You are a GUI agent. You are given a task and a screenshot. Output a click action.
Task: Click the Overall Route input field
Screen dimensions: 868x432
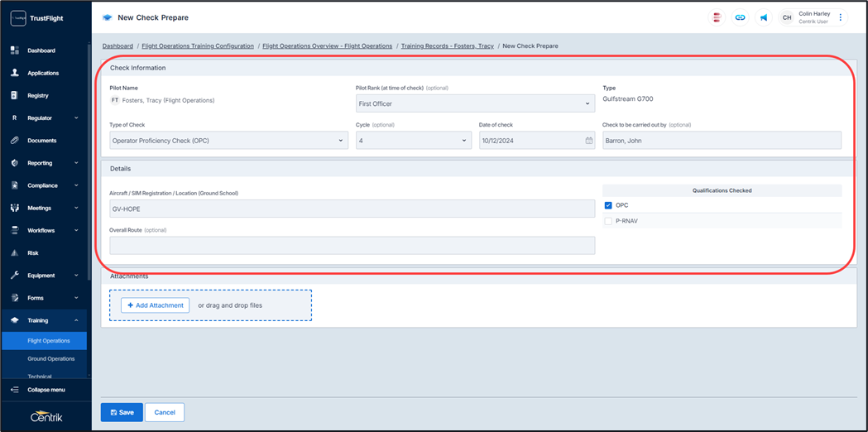pyautogui.click(x=352, y=245)
